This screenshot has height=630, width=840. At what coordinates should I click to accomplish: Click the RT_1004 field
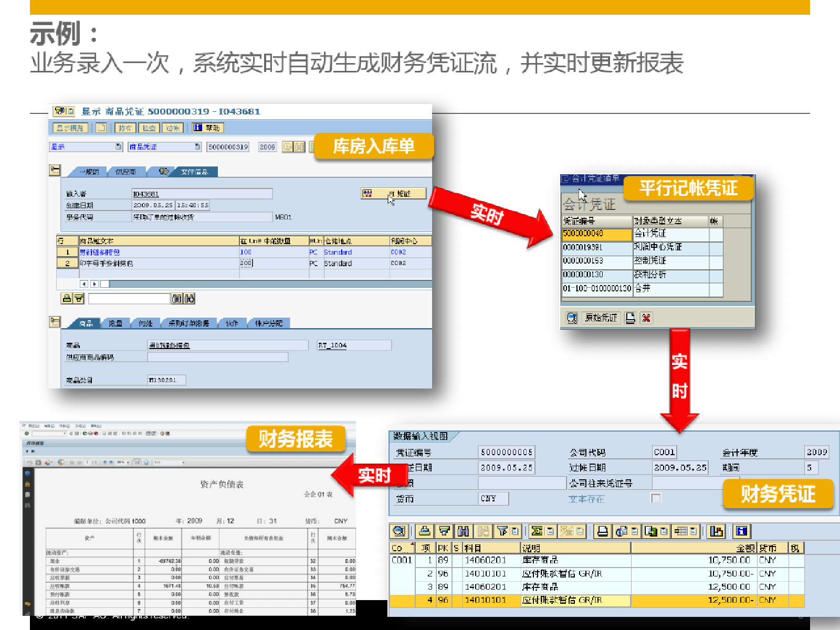[354, 345]
